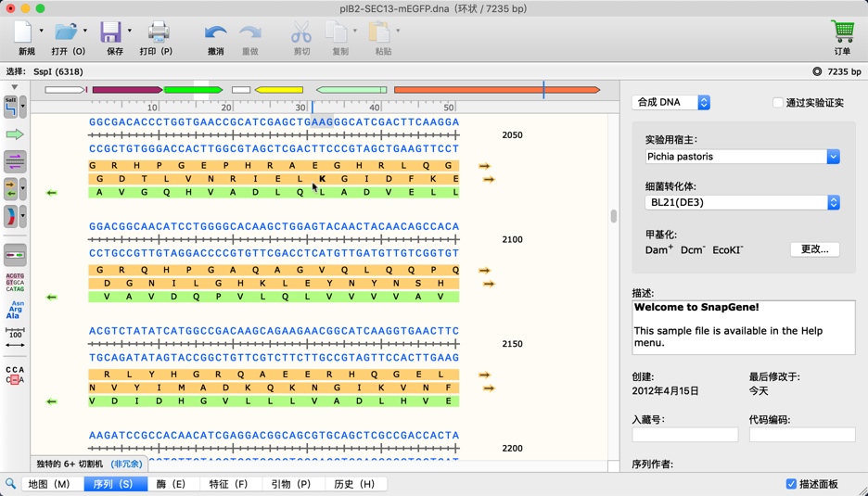
Task: Open the BL21(DE3) transformation strain dropdown
Action: (742, 202)
